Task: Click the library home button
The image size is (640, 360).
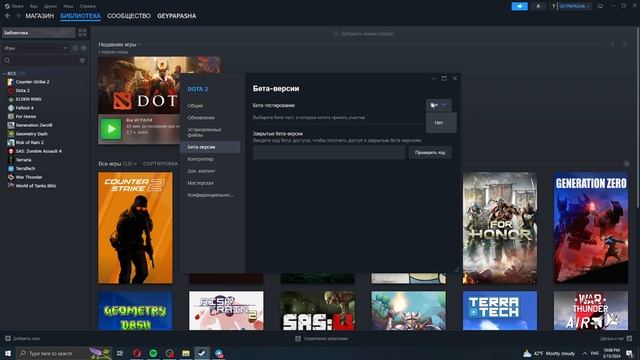Action: [39, 33]
